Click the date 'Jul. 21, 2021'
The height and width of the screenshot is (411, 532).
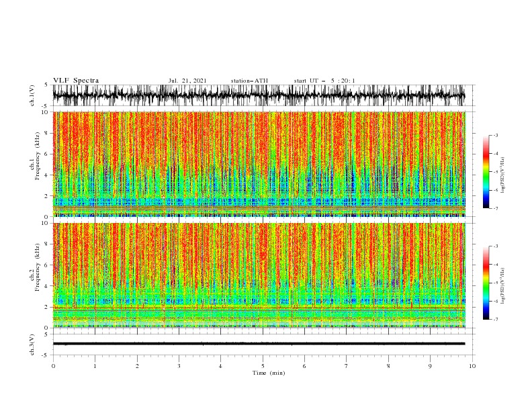(187, 81)
